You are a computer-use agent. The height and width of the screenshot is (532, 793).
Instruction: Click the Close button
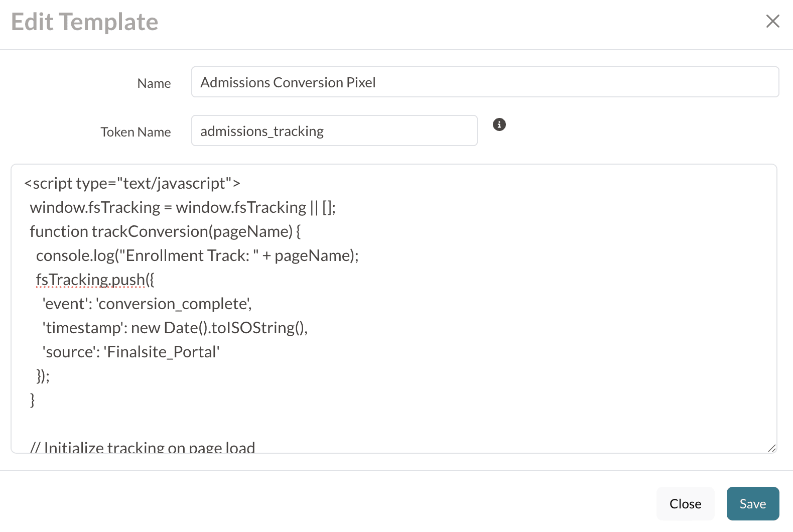tap(685, 503)
